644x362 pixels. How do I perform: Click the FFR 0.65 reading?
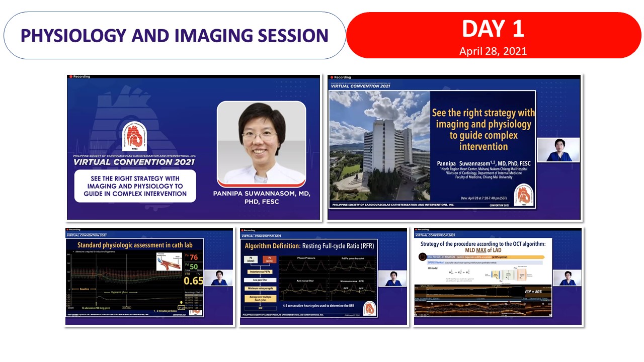tap(194, 280)
